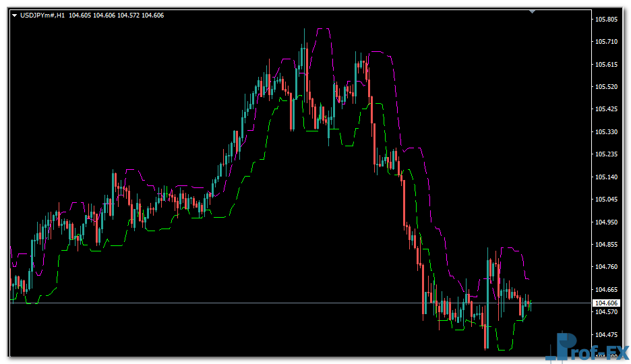The width and height of the screenshot is (631, 364).
Task: Open the dropdown arrow beside USDJPYm#,H1
Action: [x=14, y=15]
